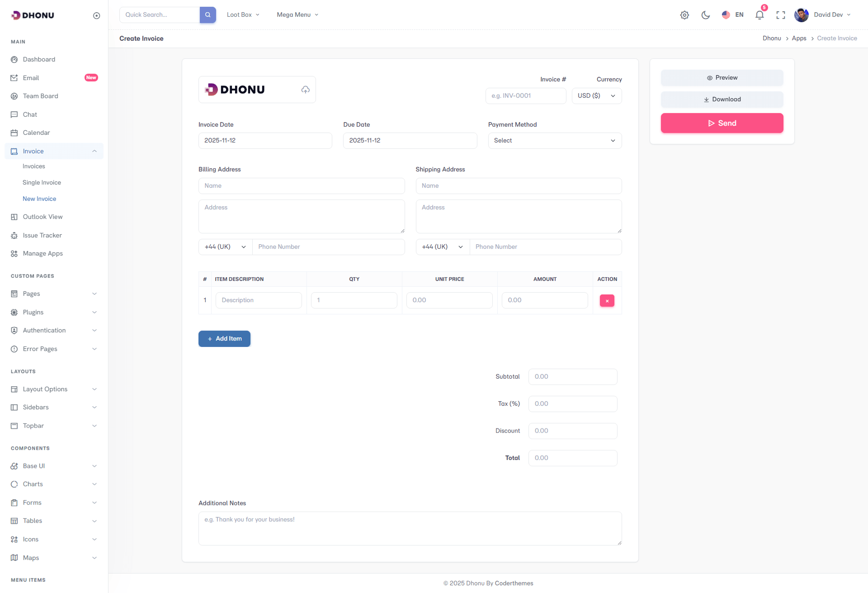Open the notifications bell icon
Viewport: 868px width, 593px height.
click(x=759, y=15)
